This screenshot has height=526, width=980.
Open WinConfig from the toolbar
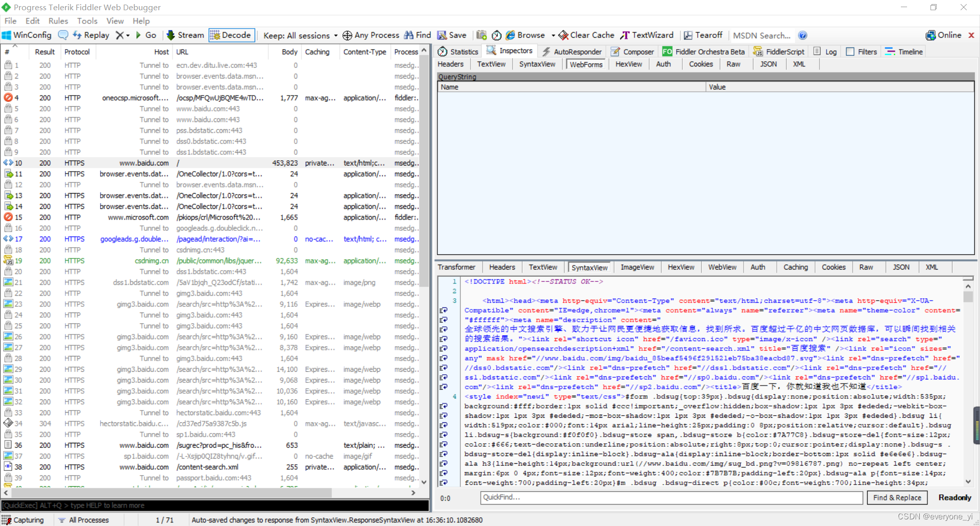(27, 35)
